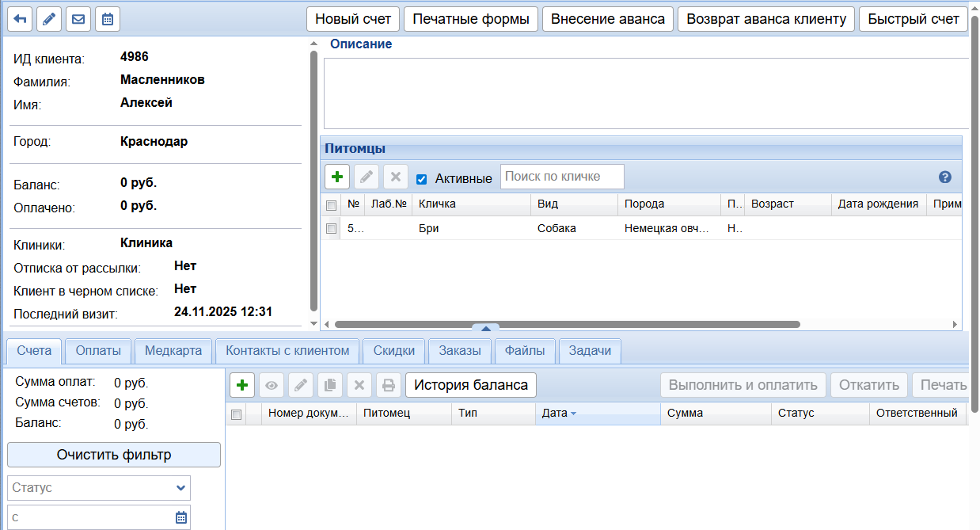The width and height of the screenshot is (980, 530).
Task: Click the pencil edit client icon
Action: point(49,19)
